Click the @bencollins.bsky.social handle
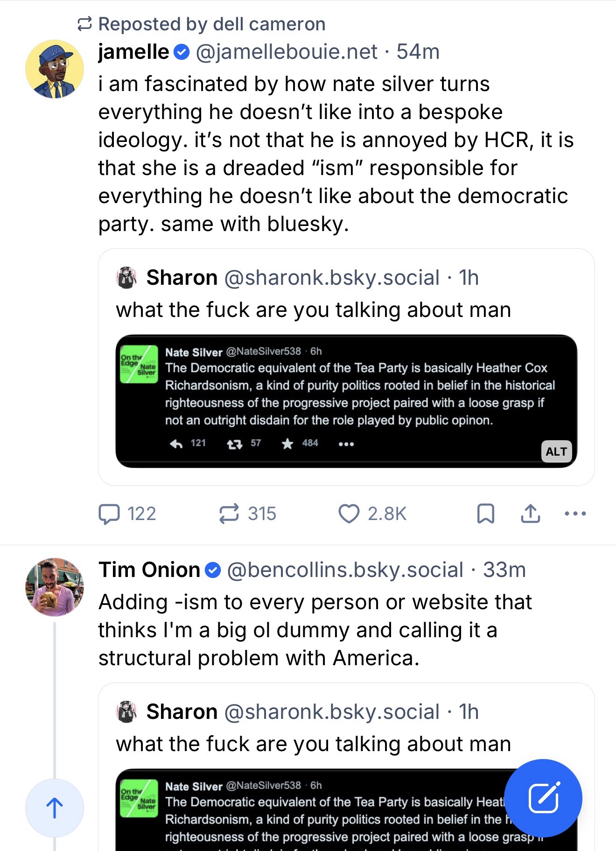 pos(345,570)
